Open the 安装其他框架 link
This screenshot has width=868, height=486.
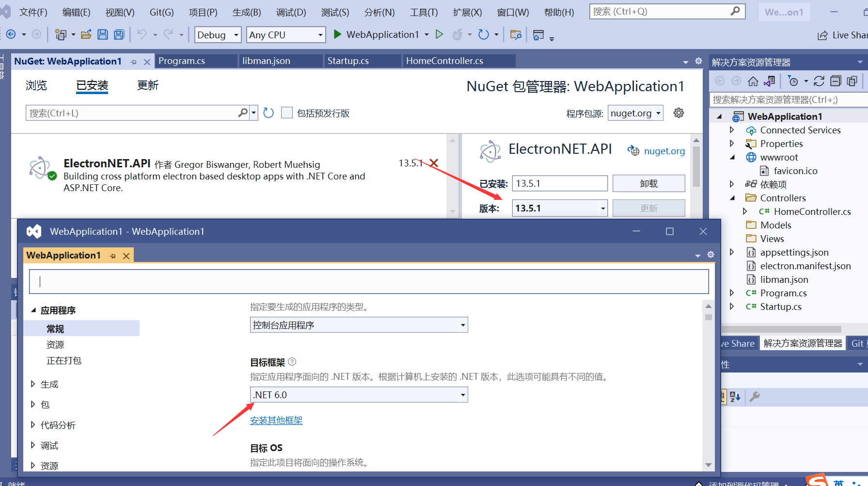tap(276, 421)
